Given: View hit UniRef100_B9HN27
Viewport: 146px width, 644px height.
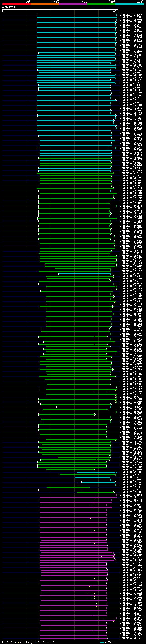Looking at the screenshot, I should point(131,284).
